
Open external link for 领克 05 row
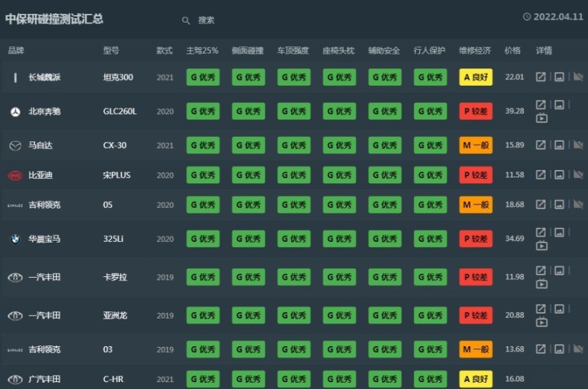click(540, 204)
